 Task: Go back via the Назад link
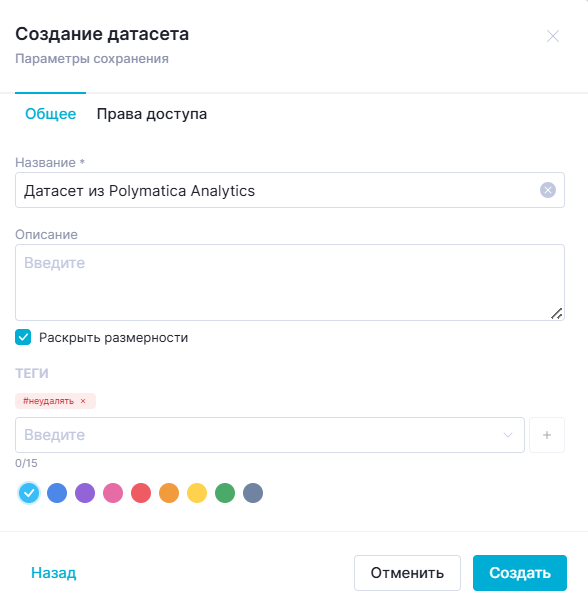tap(54, 573)
